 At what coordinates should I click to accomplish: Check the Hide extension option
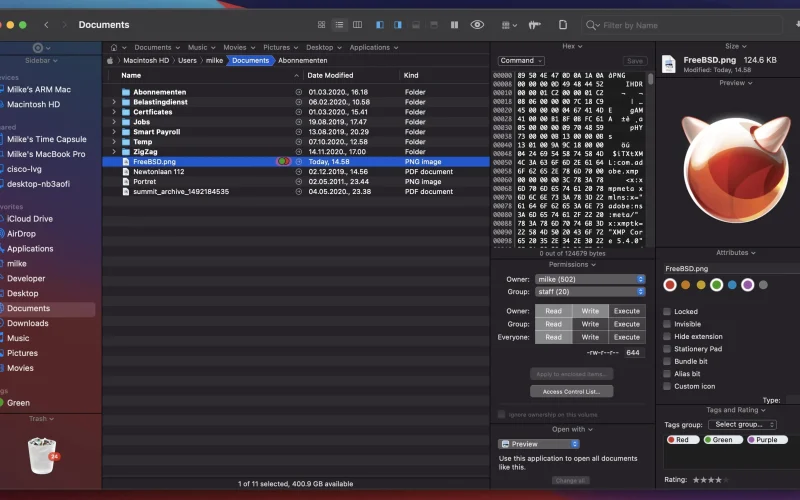tap(666, 337)
